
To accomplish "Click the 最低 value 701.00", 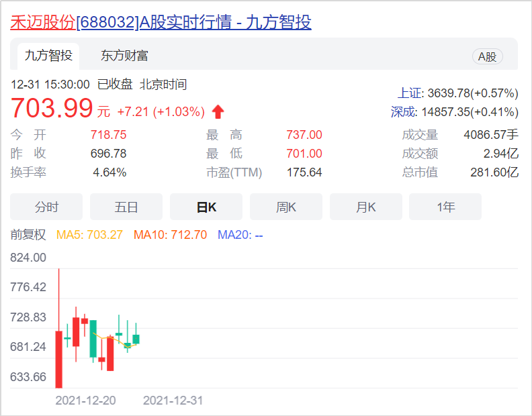I will pos(304,154).
